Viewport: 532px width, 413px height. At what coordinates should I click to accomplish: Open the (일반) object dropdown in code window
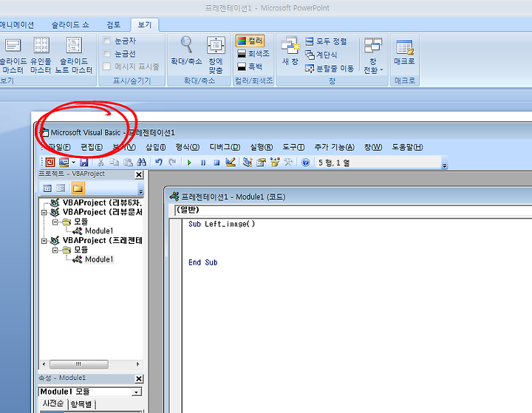click(x=353, y=210)
